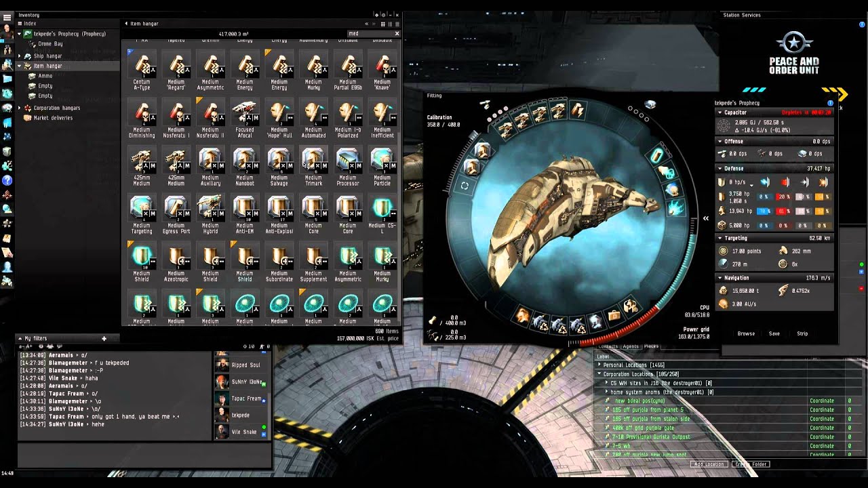Image resolution: width=868 pixels, height=488 pixels.
Task: Select the Medium 'Hope' Hull item
Action: point(279,119)
